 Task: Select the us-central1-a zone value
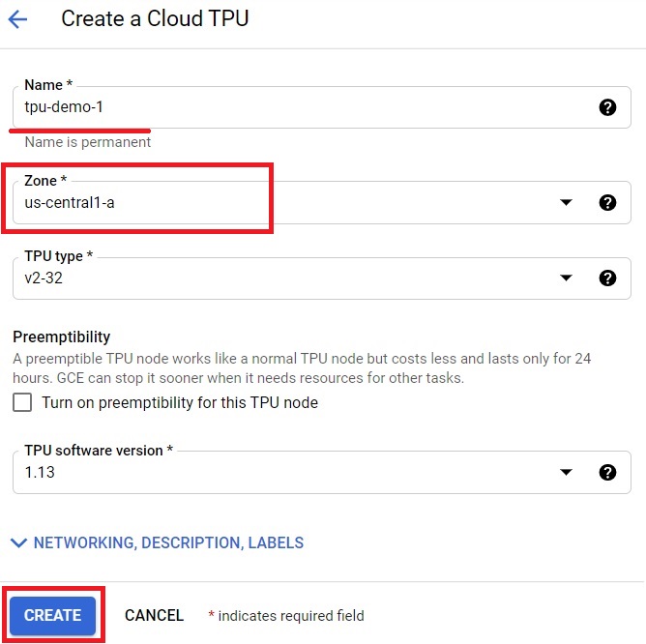[x=70, y=203]
